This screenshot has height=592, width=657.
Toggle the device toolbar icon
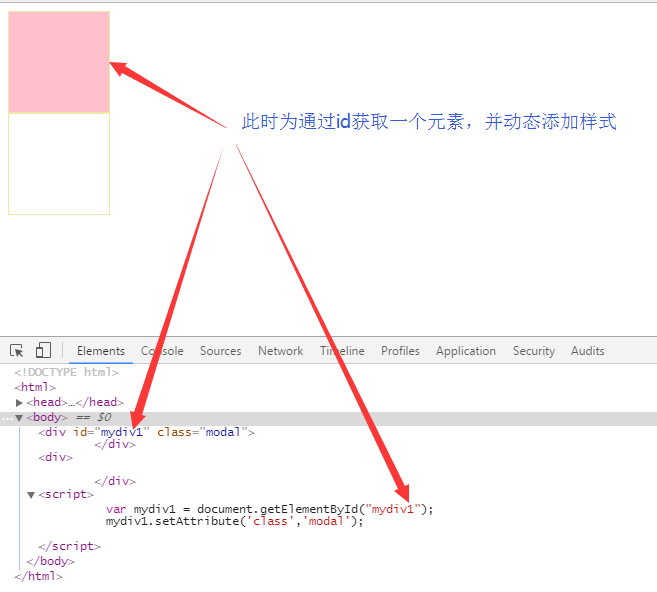[x=43, y=350]
